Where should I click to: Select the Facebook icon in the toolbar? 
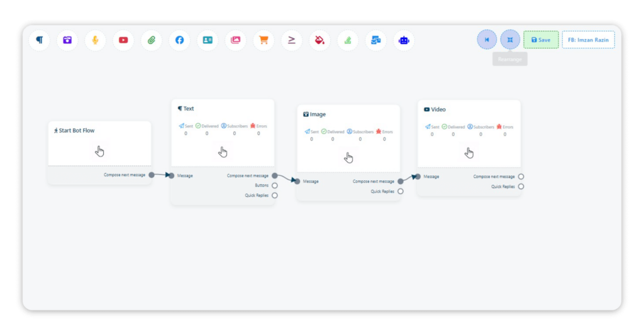pos(179,40)
